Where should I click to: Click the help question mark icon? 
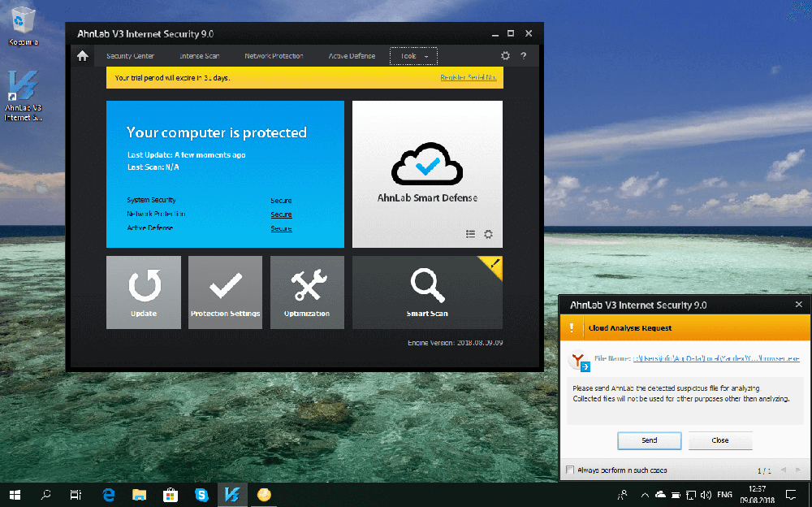(x=524, y=56)
